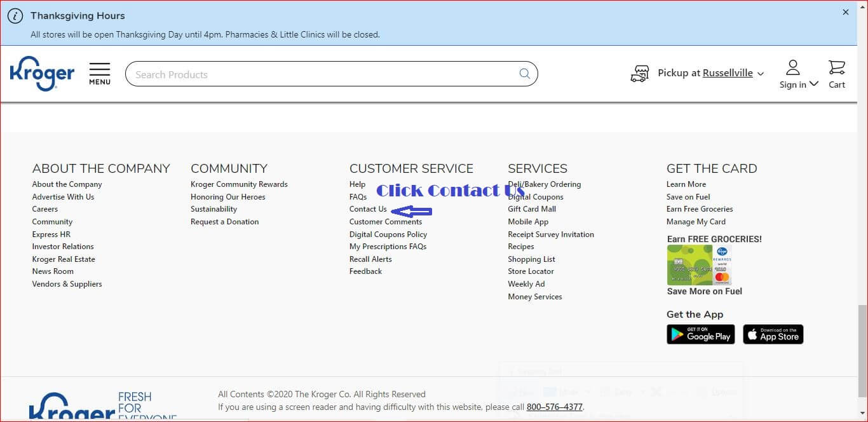The image size is (868, 422).
Task: Open the Google Play download badge
Action: [x=700, y=334]
